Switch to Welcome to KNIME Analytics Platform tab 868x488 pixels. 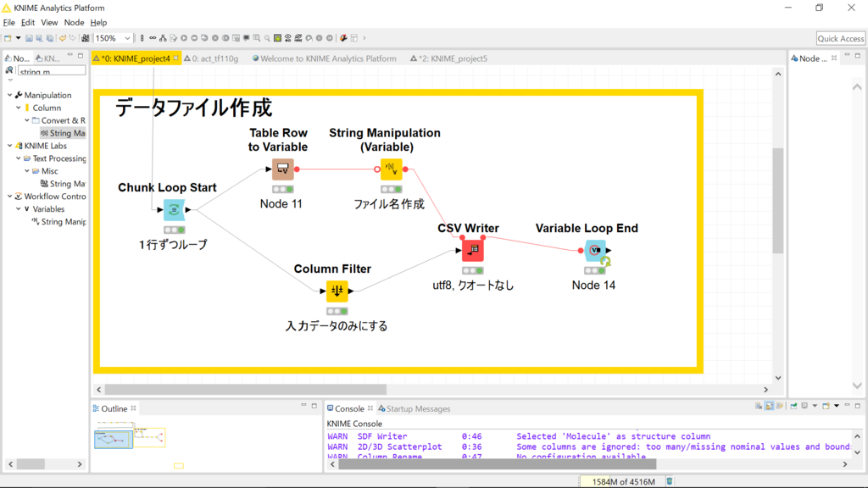[325, 58]
